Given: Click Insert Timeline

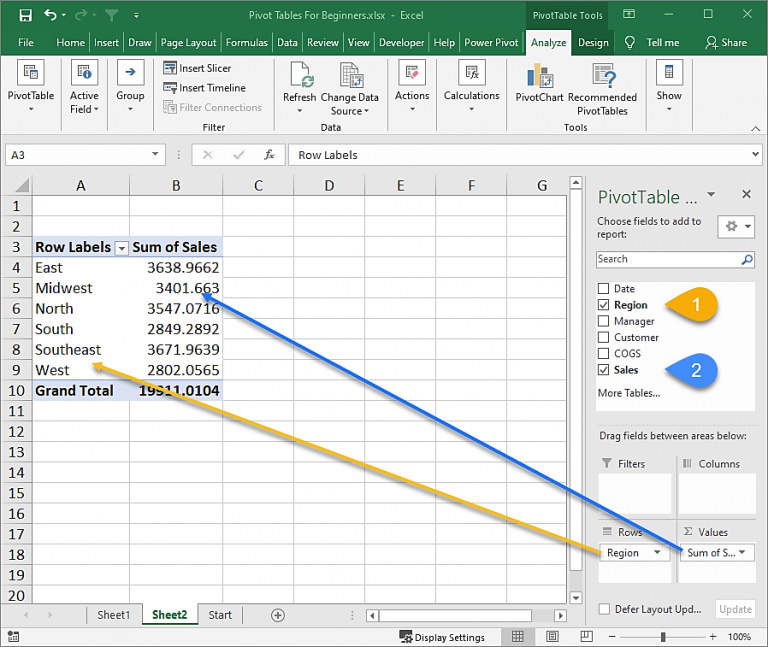Looking at the screenshot, I should [204, 88].
